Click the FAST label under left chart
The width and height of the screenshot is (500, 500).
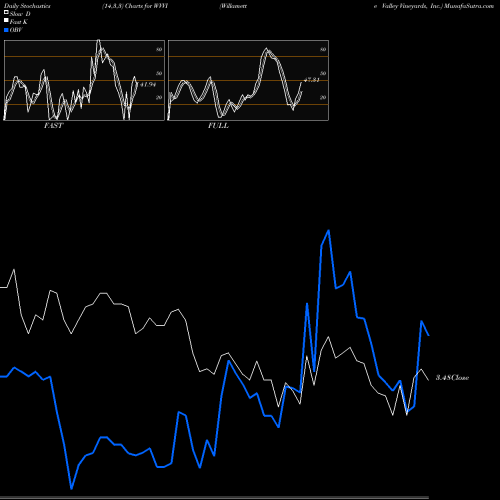click(53, 126)
